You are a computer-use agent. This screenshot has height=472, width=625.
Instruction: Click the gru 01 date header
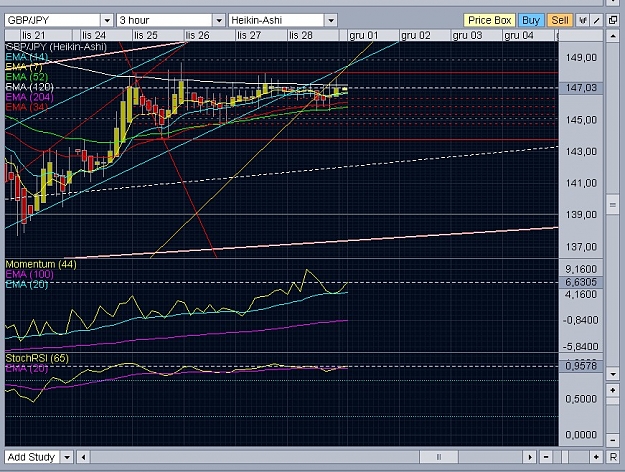click(364, 35)
